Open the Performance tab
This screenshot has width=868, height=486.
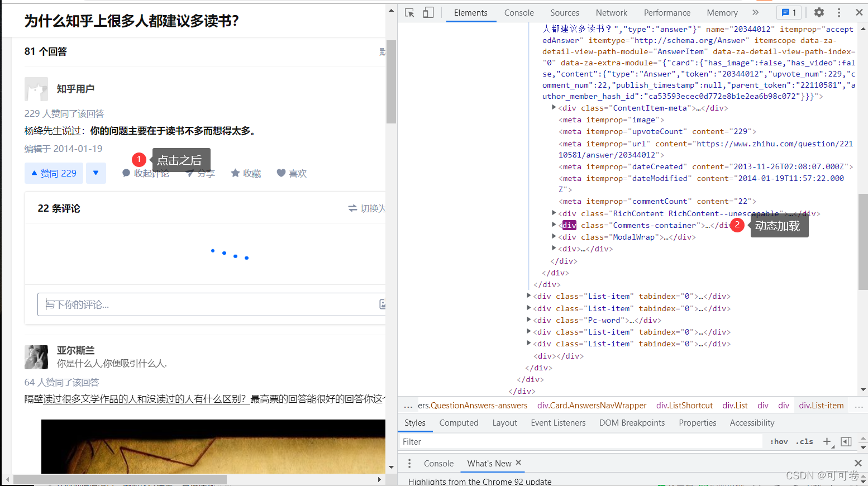pyautogui.click(x=667, y=12)
